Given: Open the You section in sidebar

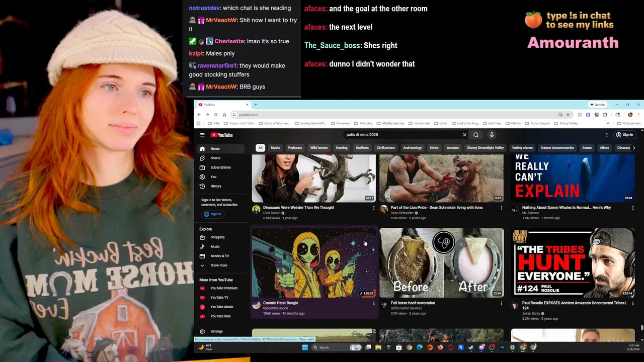Looking at the screenshot, I should click(x=221, y=177).
